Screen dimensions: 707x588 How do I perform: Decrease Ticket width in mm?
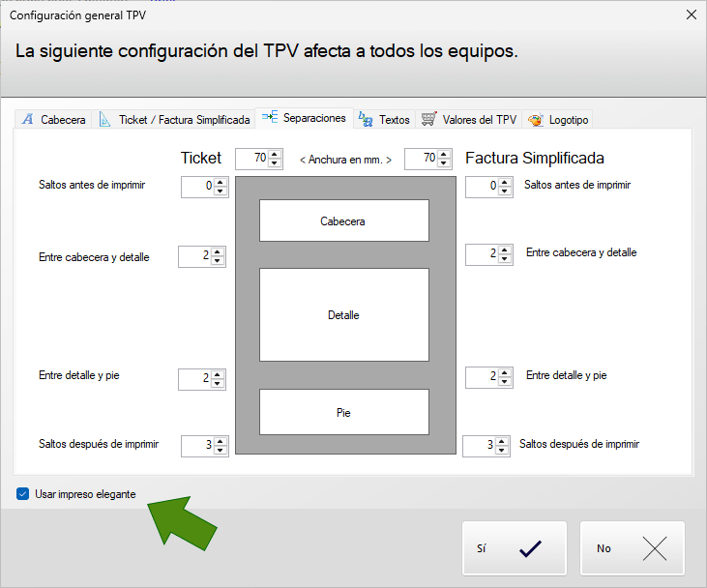coord(275,163)
